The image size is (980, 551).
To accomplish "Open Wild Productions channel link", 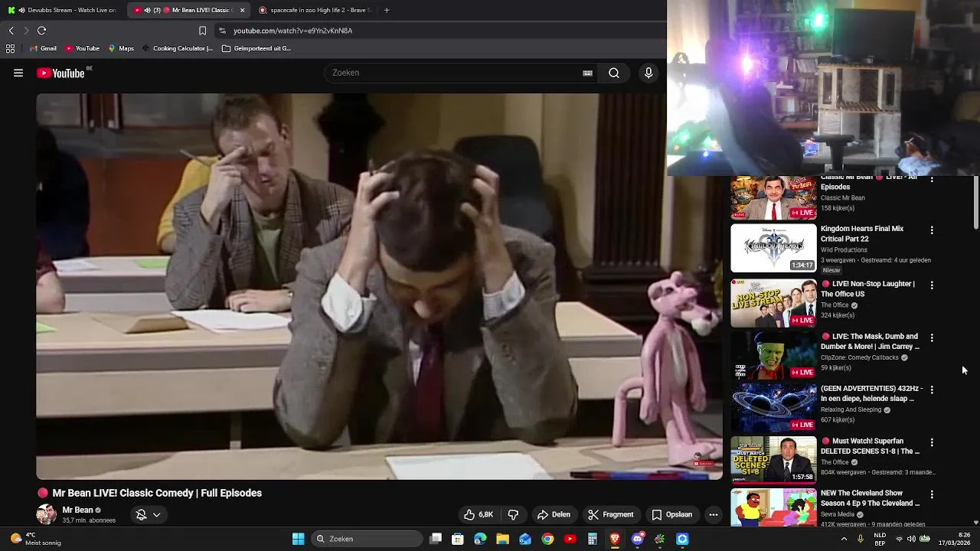I will [844, 249].
